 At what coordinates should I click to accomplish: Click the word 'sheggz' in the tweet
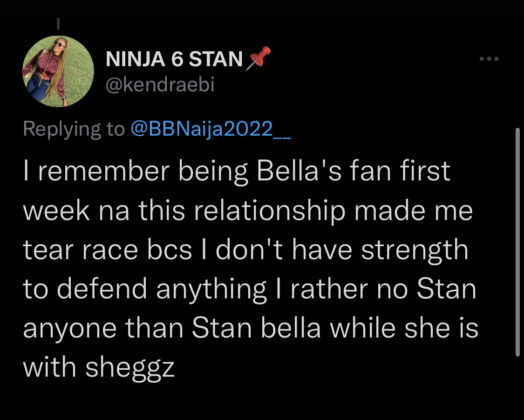[130, 369]
